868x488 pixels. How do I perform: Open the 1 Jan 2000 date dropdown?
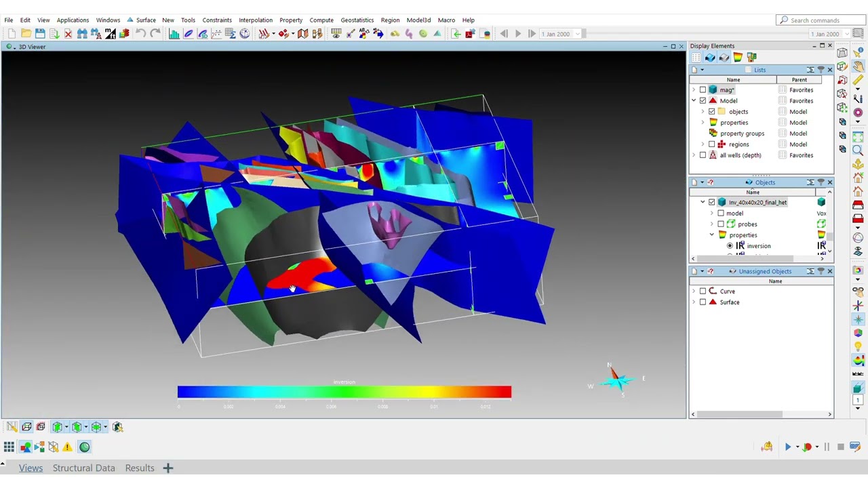[x=578, y=34]
